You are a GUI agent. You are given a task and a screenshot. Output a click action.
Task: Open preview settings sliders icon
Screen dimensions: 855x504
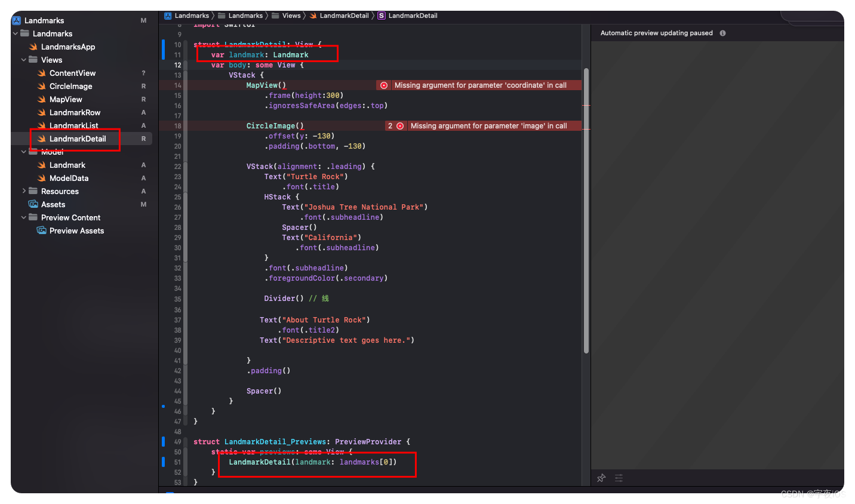[619, 478]
